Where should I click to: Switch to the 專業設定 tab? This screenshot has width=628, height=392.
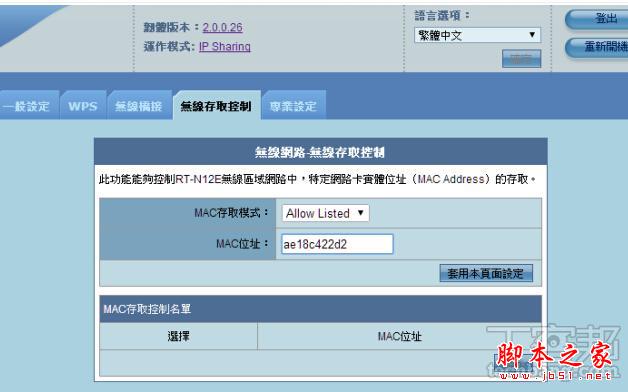pos(294,106)
